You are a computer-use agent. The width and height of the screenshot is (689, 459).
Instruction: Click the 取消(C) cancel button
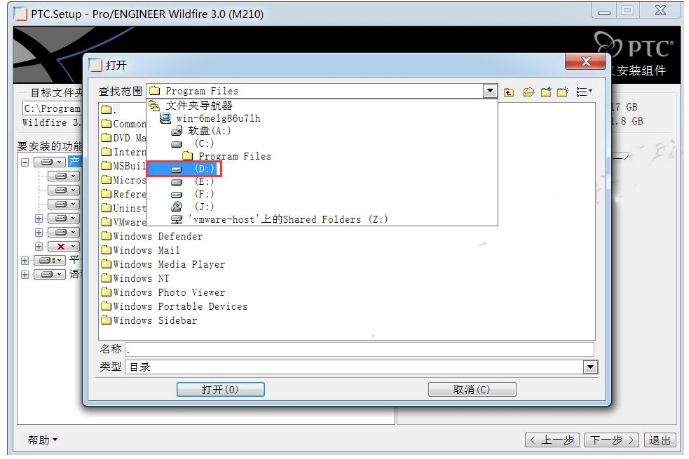point(471,390)
